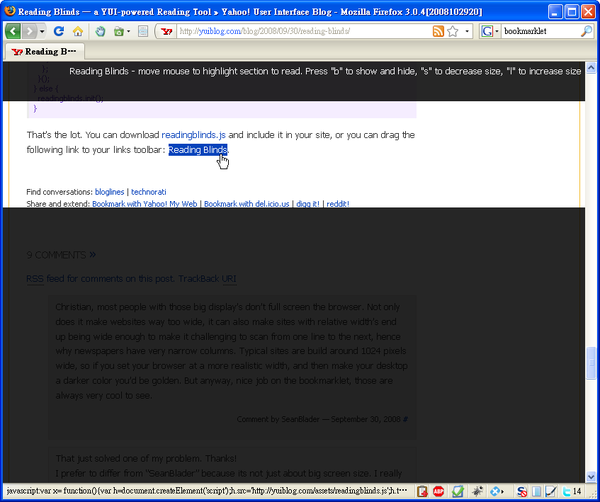Open the search engine selector dropdown arrow
The height and width of the screenshot is (502, 600).
click(497, 31)
